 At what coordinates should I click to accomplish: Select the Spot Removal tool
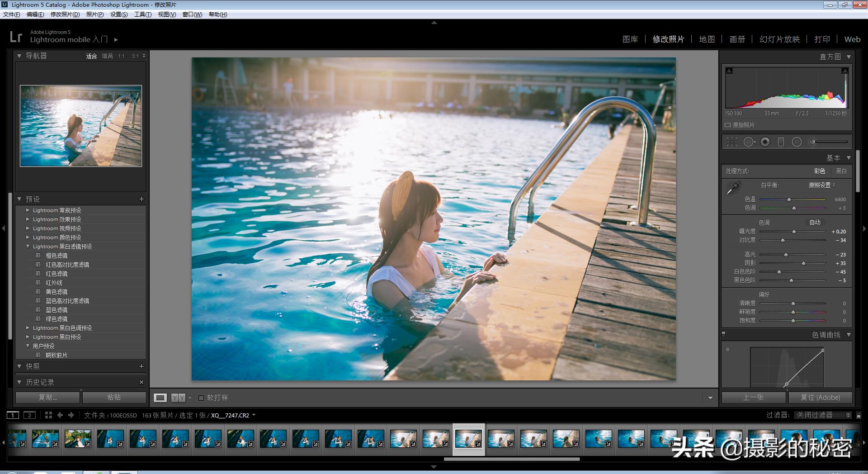(749, 142)
